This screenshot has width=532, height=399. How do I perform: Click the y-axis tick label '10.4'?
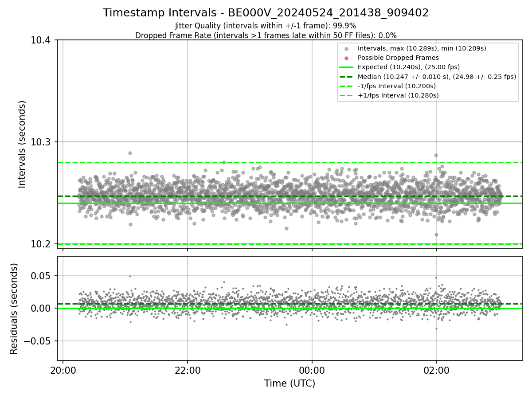(x=41, y=40)
